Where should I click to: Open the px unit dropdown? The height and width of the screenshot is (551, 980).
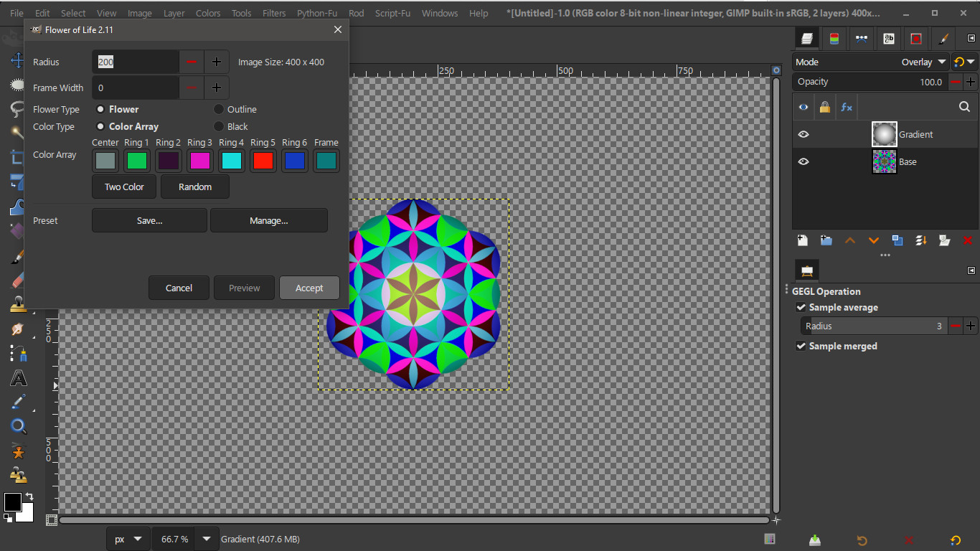128,539
